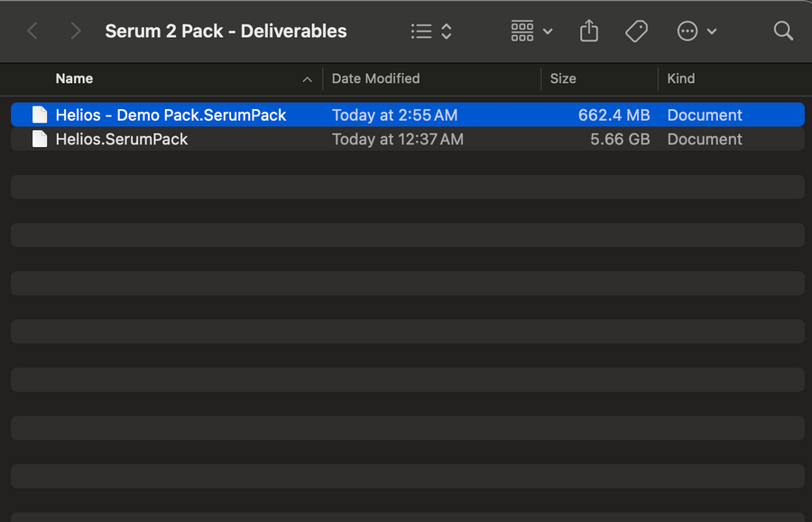The image size is (812, 522).
Task: Click the list view icon
Action: [x=421, y=32]
